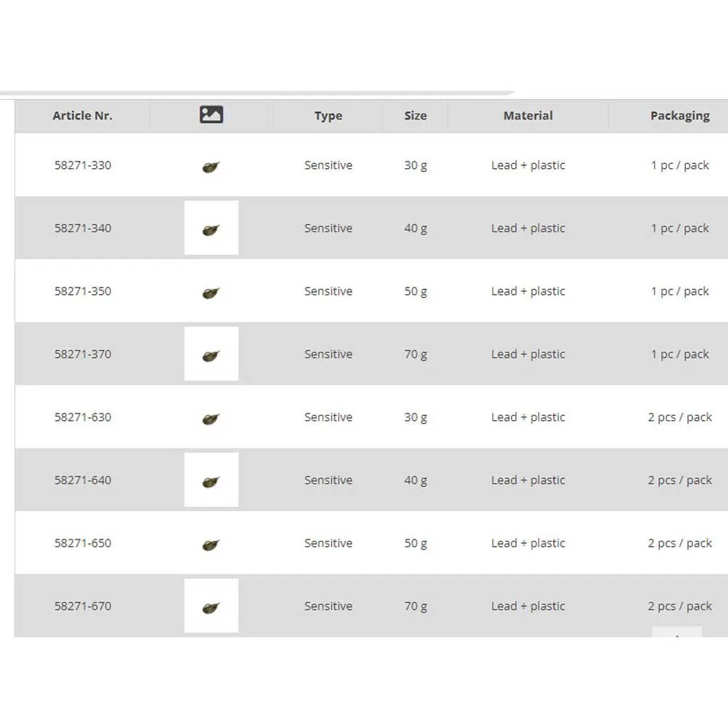Click the horizontal scrollbar above the table

tap(255, 93)
